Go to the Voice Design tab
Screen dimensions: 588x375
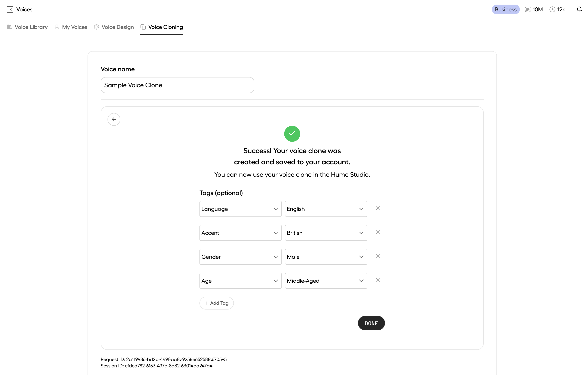(x=114, y=27)
